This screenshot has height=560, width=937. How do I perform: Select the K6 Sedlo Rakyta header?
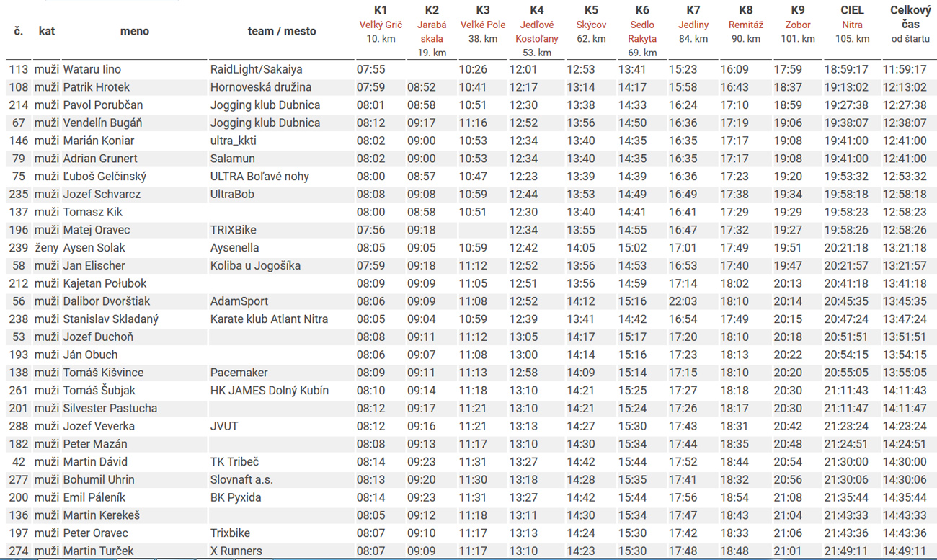tap(642, 31)
